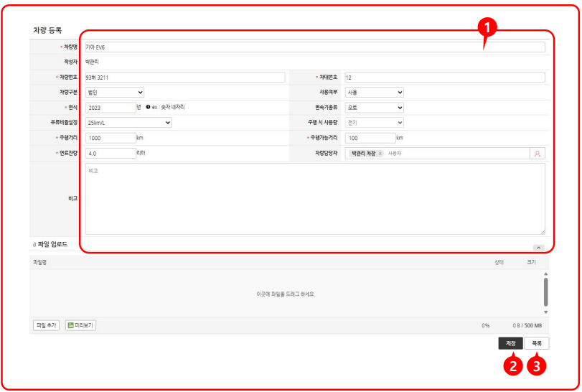Viewport: 582px width, 392px height.
Task: Click the 차대번호 input field
Action: pos(444,77)
